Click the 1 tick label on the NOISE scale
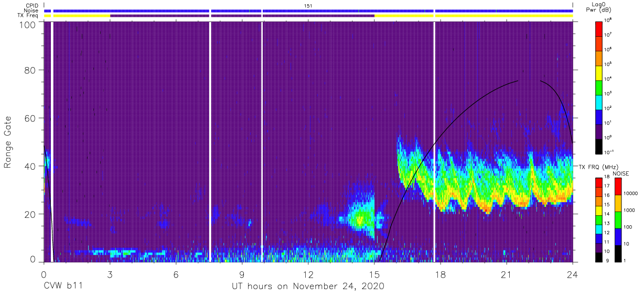The image size is (644, 297). click(x=625, y=260)
